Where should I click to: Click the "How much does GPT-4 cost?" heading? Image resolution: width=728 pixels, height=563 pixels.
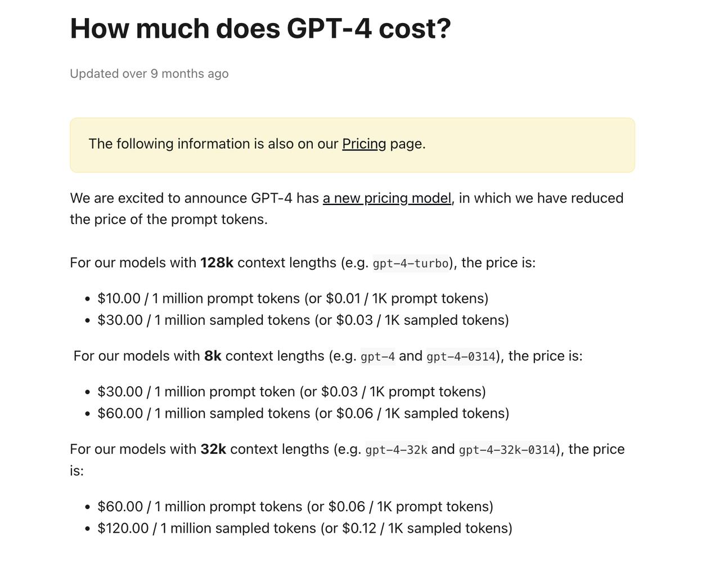(260, 29)
